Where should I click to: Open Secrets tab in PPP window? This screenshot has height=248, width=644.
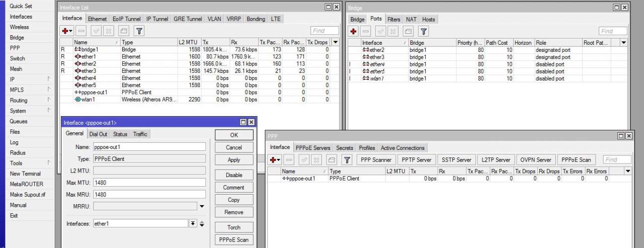pyautogui.click(x=345, y=147)
